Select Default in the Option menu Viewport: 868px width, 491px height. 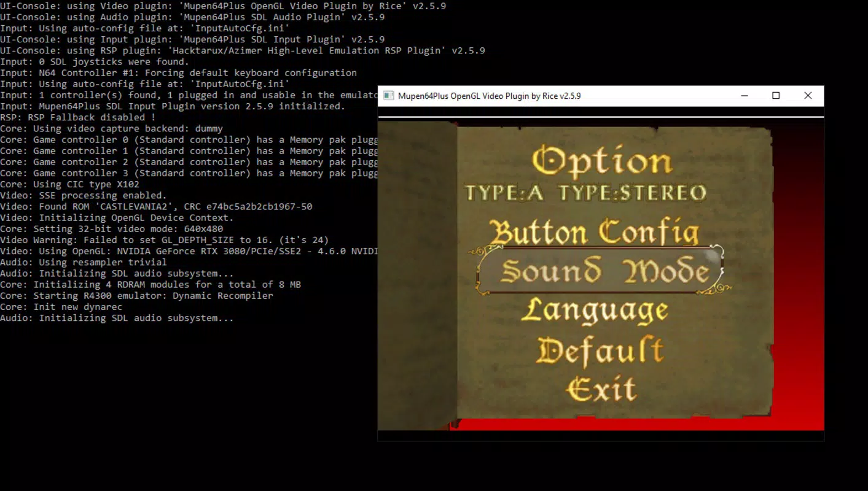[600, 350]
